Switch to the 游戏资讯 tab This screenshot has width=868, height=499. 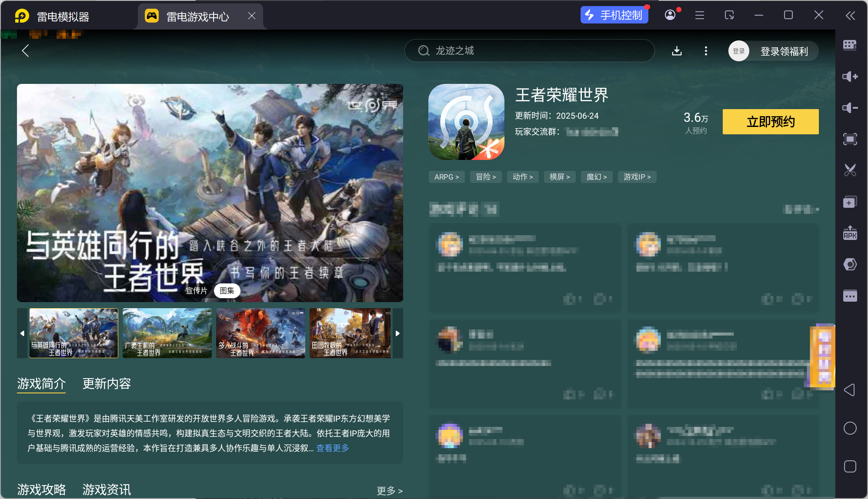pos(107,490)
